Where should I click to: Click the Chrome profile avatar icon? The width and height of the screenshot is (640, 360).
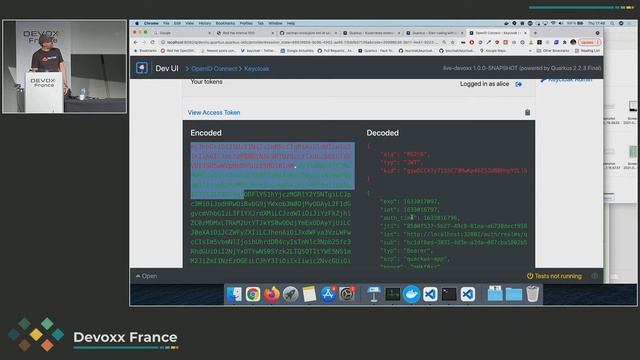pos(573,42)
